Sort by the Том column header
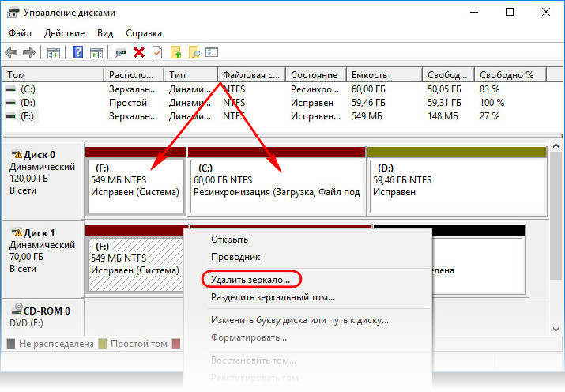Image resolution: width=565 pixels, height=392 pixels. click(53, 75)
